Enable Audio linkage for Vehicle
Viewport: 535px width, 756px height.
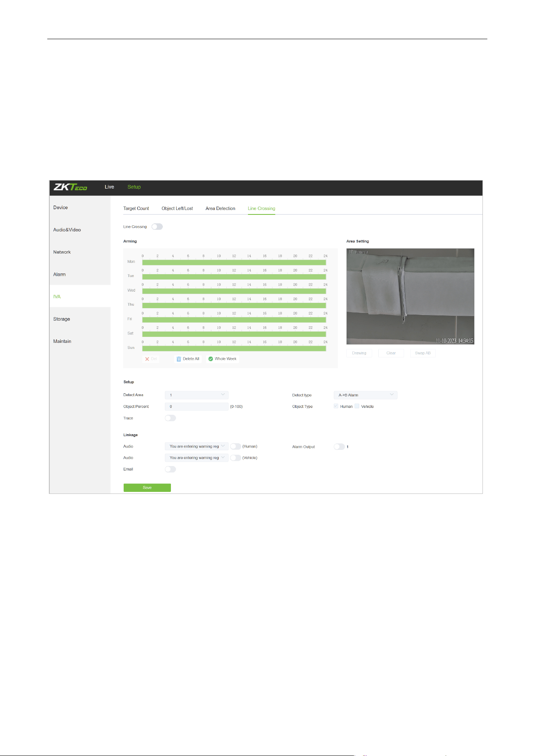pos(236,458)
